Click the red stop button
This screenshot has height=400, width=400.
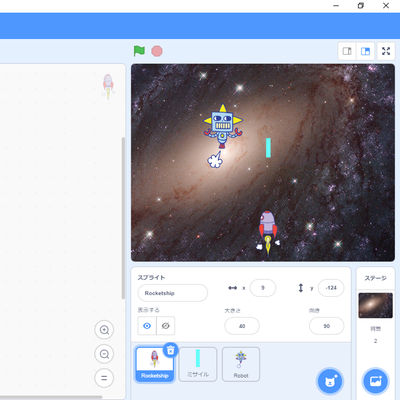tap(157, 51)
